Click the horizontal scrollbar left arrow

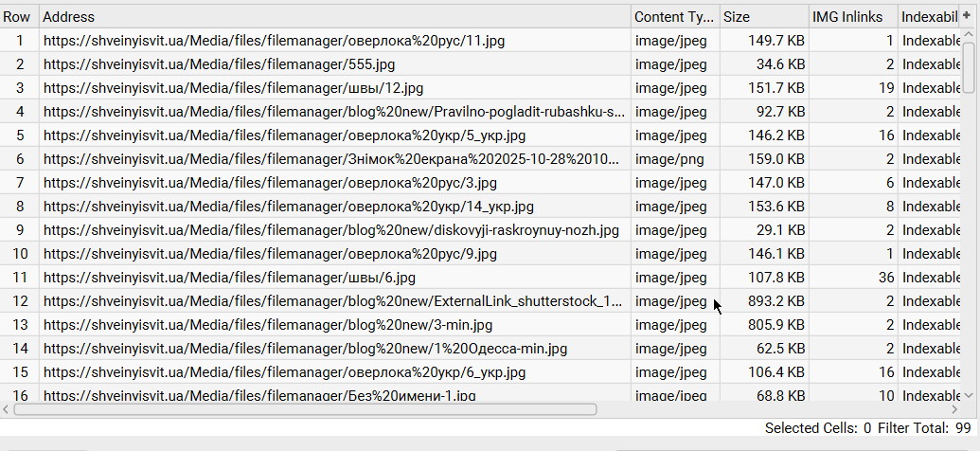pos(7,409)
